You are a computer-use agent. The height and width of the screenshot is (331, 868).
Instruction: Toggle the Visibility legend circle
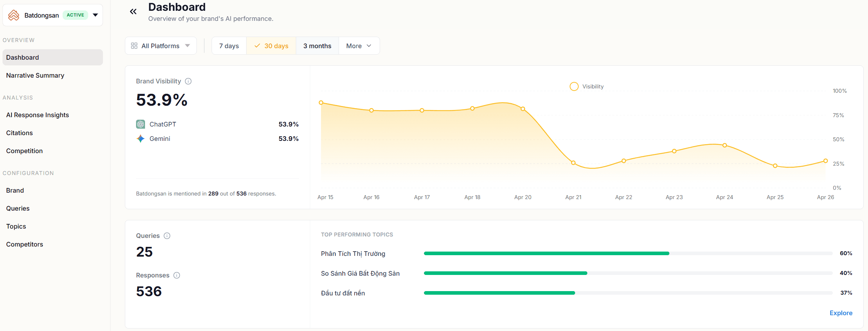tap(574, 87)
